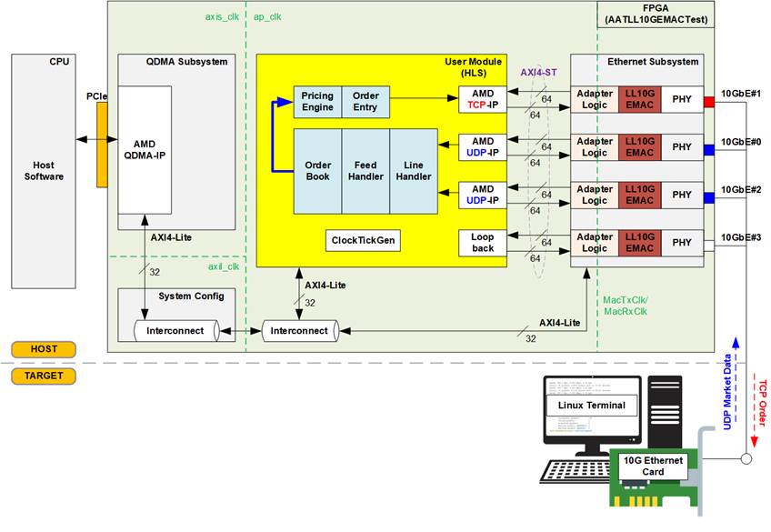Select the PHY block in 10GbE#1 row
Screen dimensions: 771x532
[683, 99]
